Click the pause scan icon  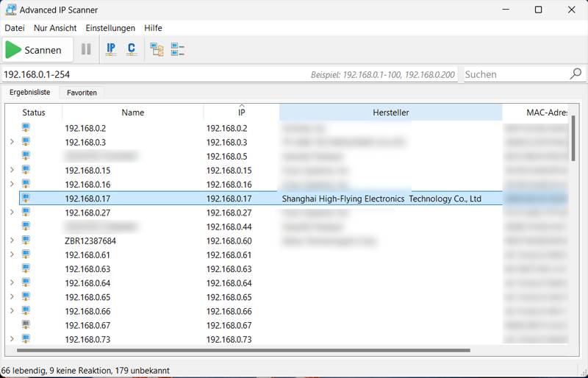[x=86, y=49]
